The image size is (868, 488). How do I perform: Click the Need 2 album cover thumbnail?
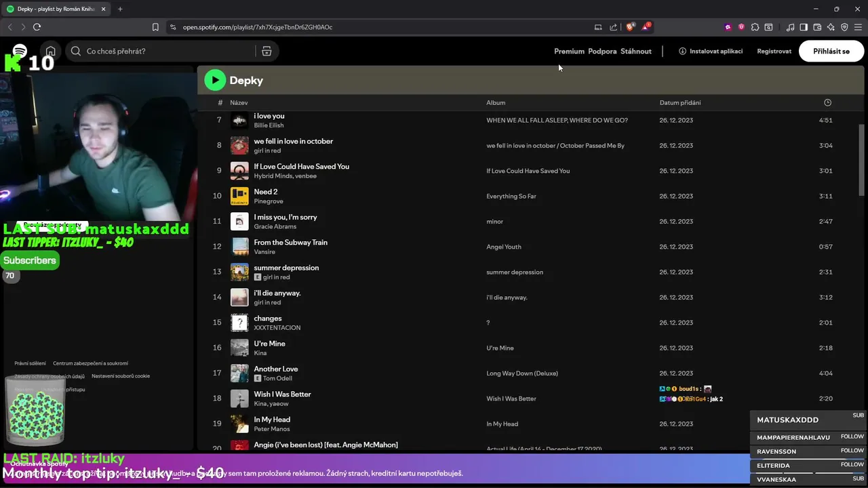239,196
